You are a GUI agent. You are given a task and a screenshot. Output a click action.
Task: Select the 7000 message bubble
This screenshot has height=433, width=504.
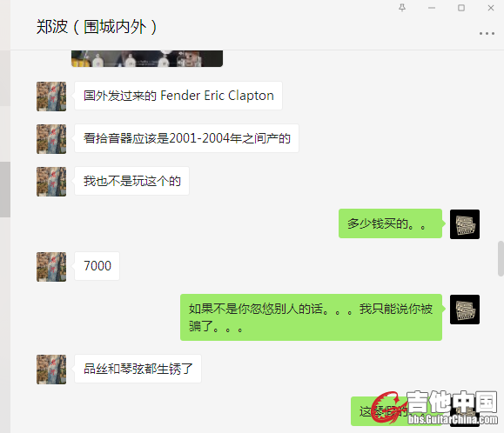(x=97, y=266)
